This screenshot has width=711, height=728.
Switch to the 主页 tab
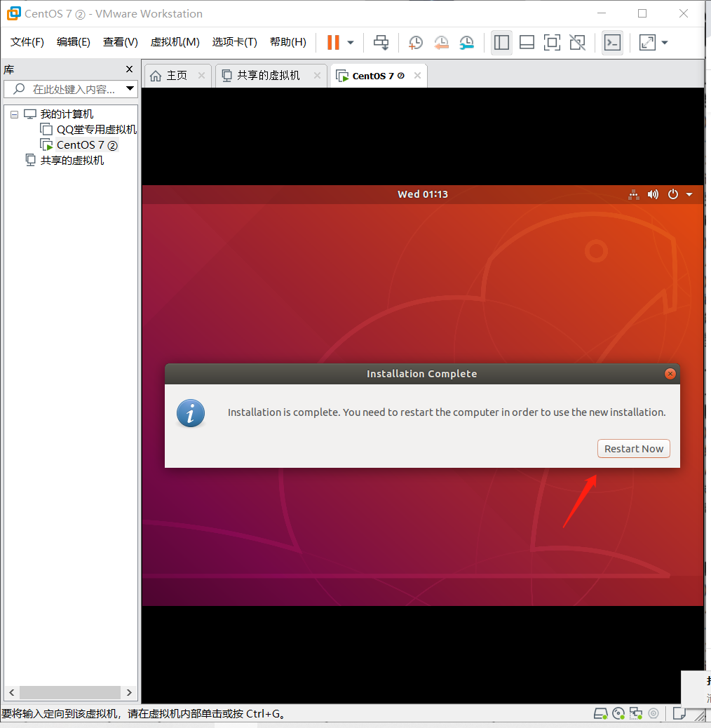click(176, 75)
